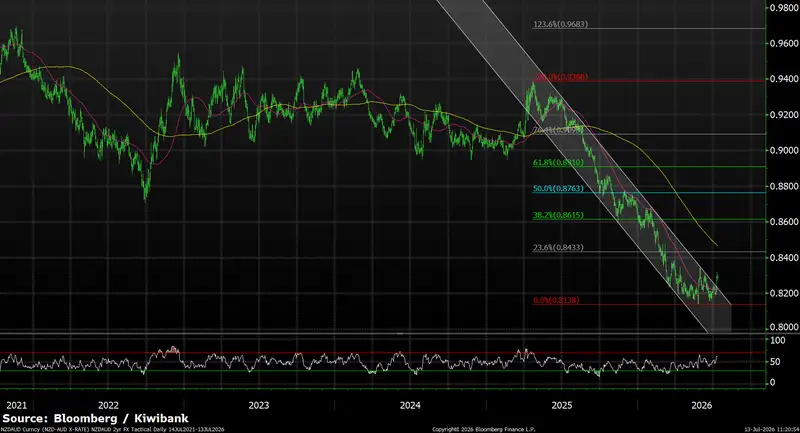
Task: Click the 100 value on RSI axis
Action: [778, 341]
